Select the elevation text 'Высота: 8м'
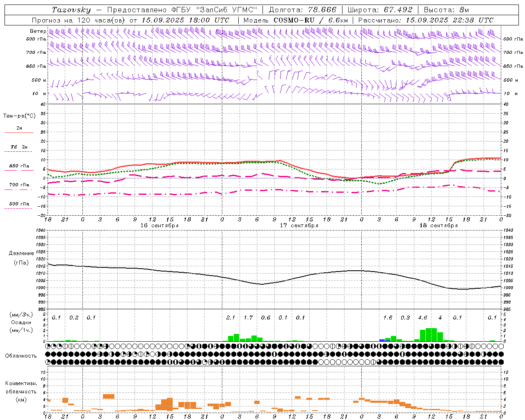The height and width of the screenshot is (420, 525). click(446, 10)
